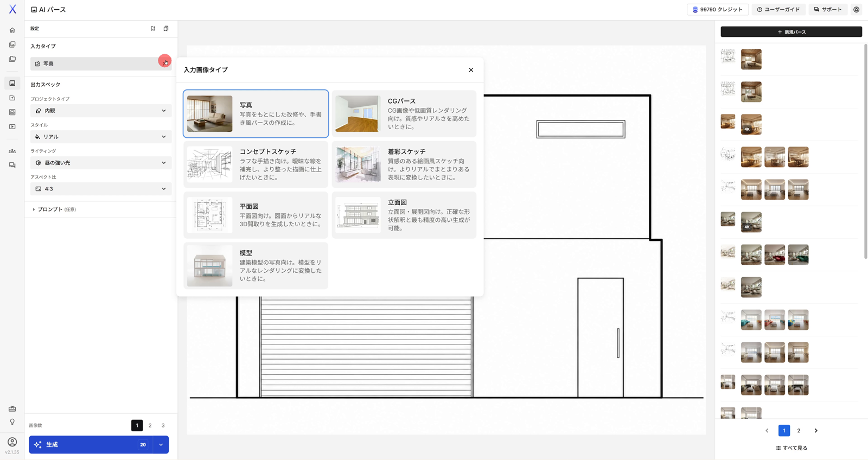Click the copy settings icon beside 設定

[166, 29]
